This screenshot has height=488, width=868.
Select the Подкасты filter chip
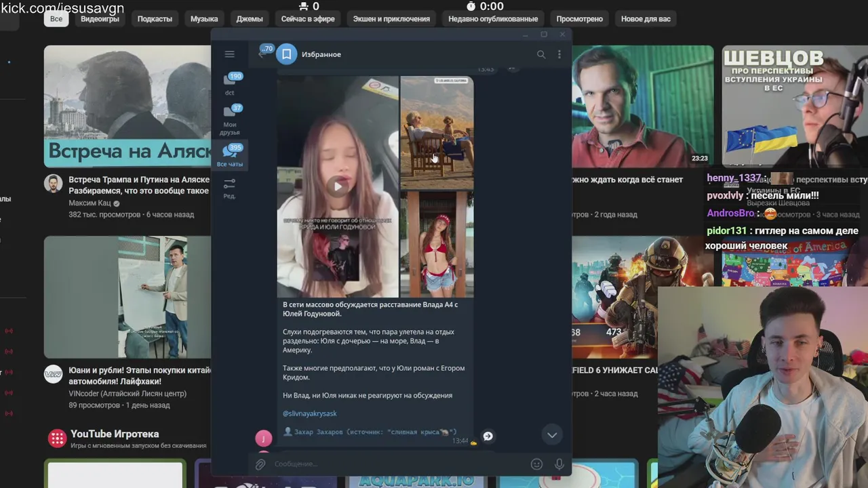pyautogui.click(x=155, y=19)
